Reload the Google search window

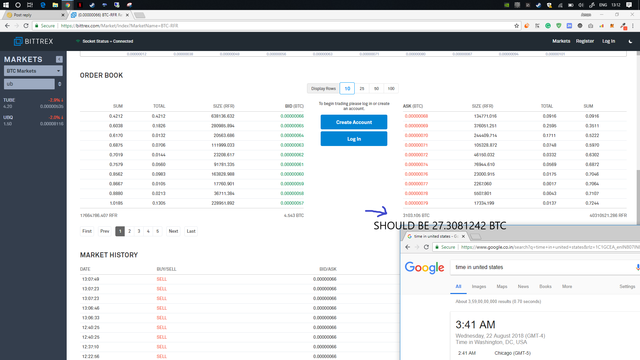coord(426,247)
